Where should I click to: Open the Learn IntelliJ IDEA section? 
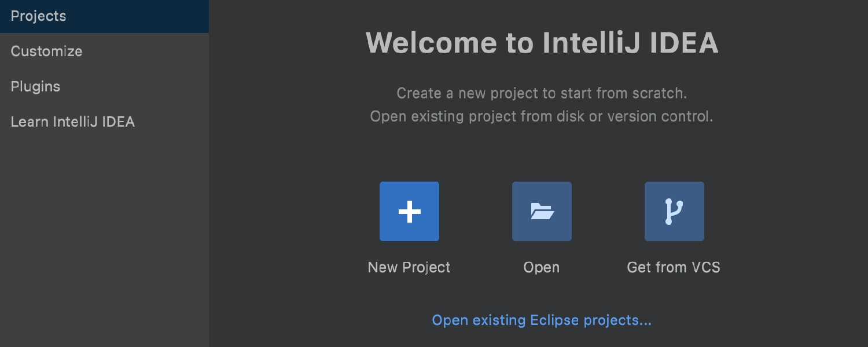point(104,121)
